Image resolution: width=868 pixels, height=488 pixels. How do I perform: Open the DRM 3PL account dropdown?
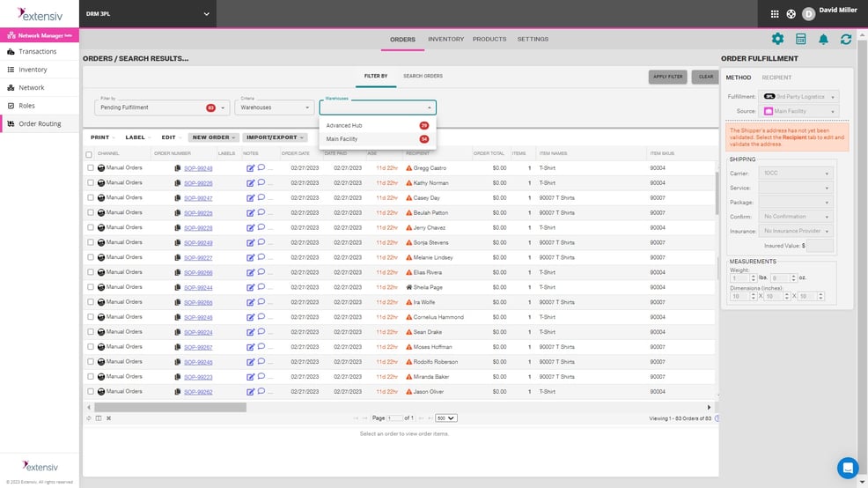tap(148, 14)
